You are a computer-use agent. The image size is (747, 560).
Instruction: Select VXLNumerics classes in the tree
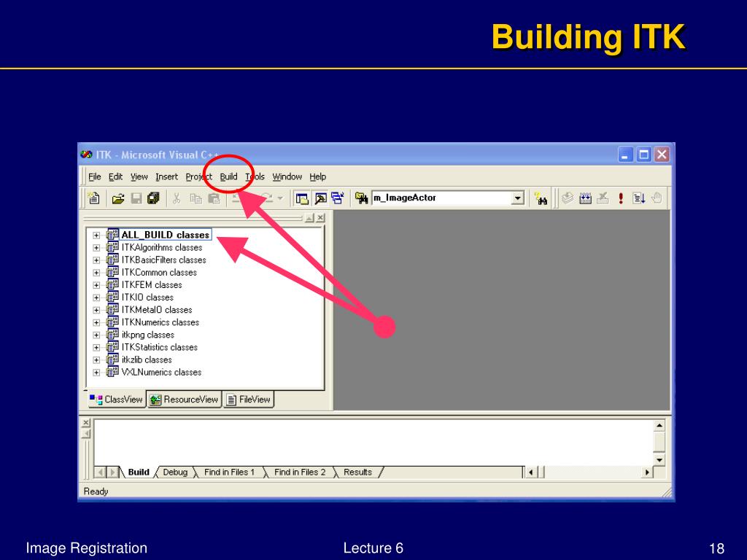(161, 372)
